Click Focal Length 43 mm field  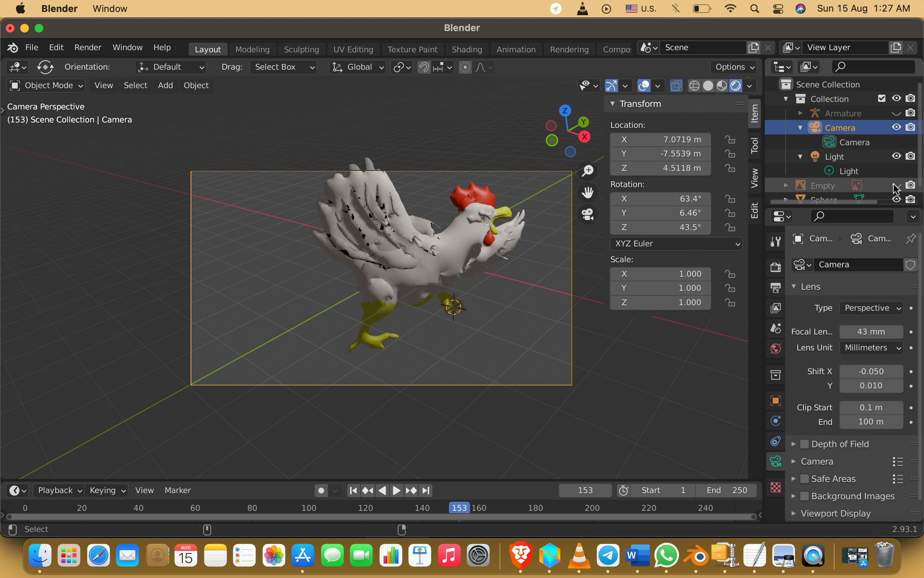pos(871,332)
